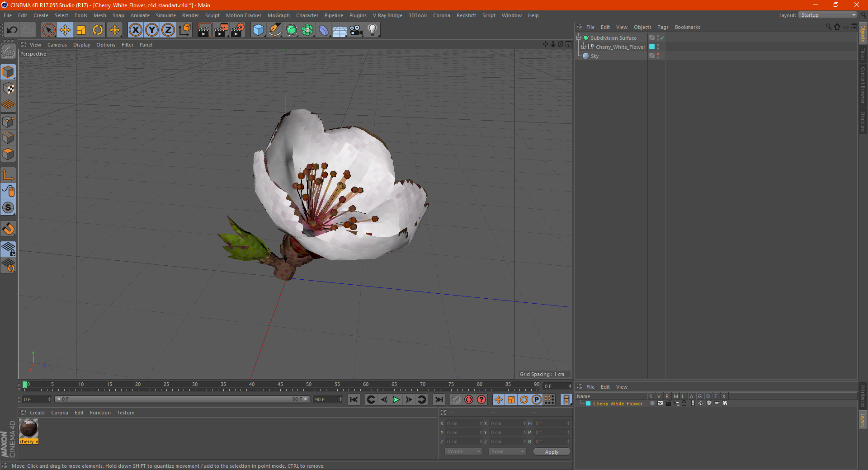The image size is (868, 470).
Task: Open the World coordinate dropdown
Action: click(x=463, y=451)
